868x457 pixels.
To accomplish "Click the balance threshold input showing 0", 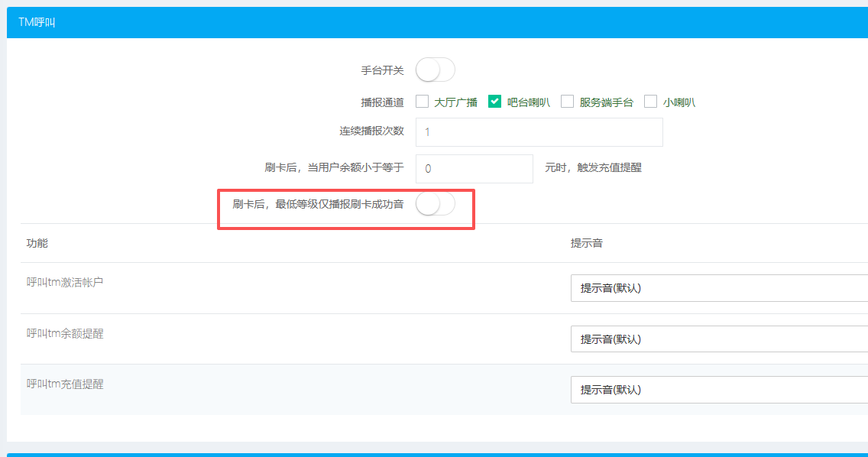I will click(x=474, y=168).
